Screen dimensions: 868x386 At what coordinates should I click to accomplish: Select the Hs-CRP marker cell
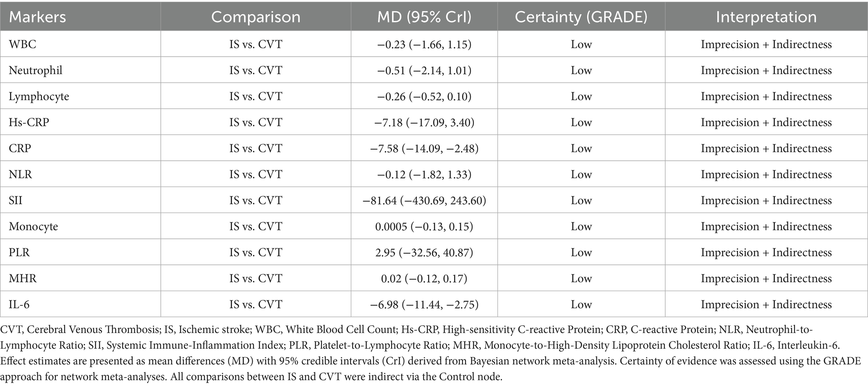[29, 122]
